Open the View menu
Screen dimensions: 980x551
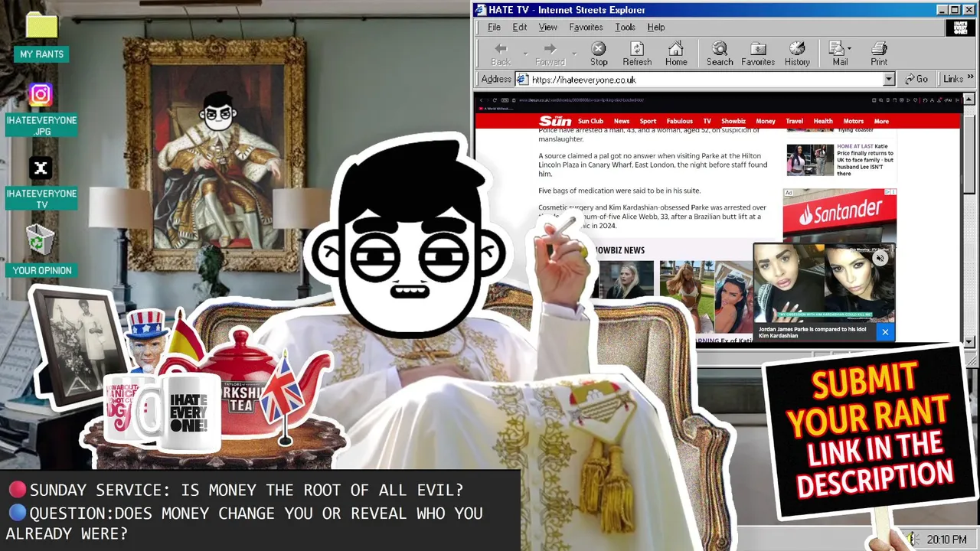(548, 27)
